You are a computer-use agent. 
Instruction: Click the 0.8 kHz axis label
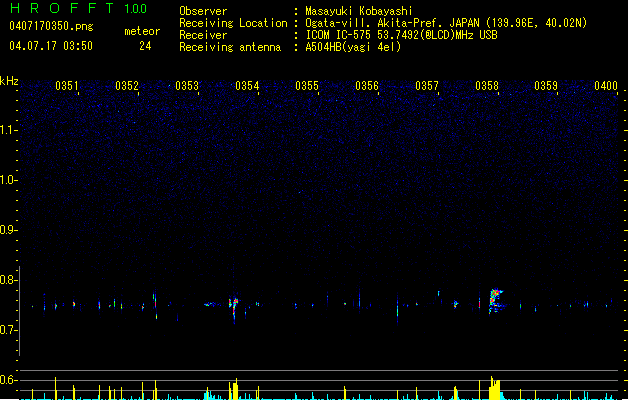tap(8, 280)
